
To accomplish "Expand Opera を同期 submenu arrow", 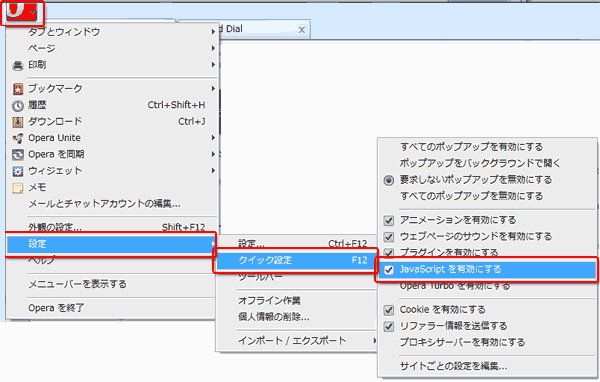I will [213, 154].
